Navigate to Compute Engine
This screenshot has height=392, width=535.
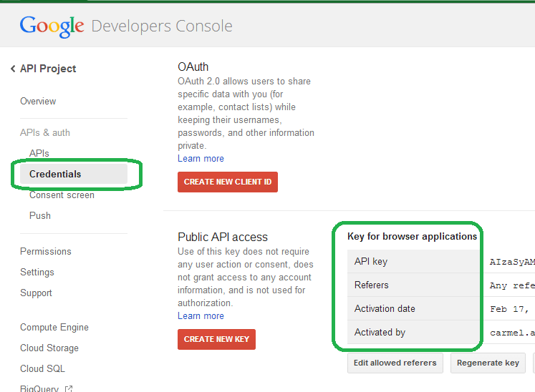54,328
